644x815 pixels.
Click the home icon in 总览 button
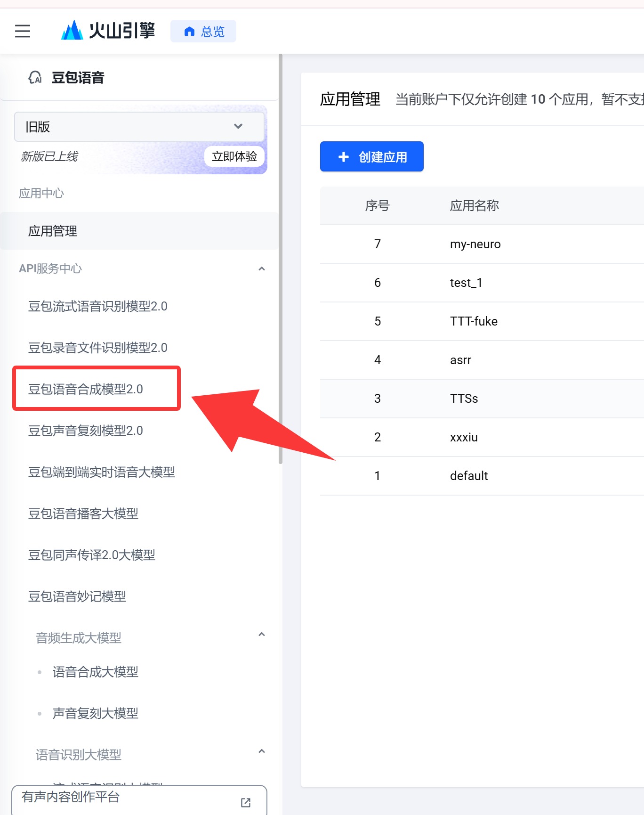pos(189,32)
